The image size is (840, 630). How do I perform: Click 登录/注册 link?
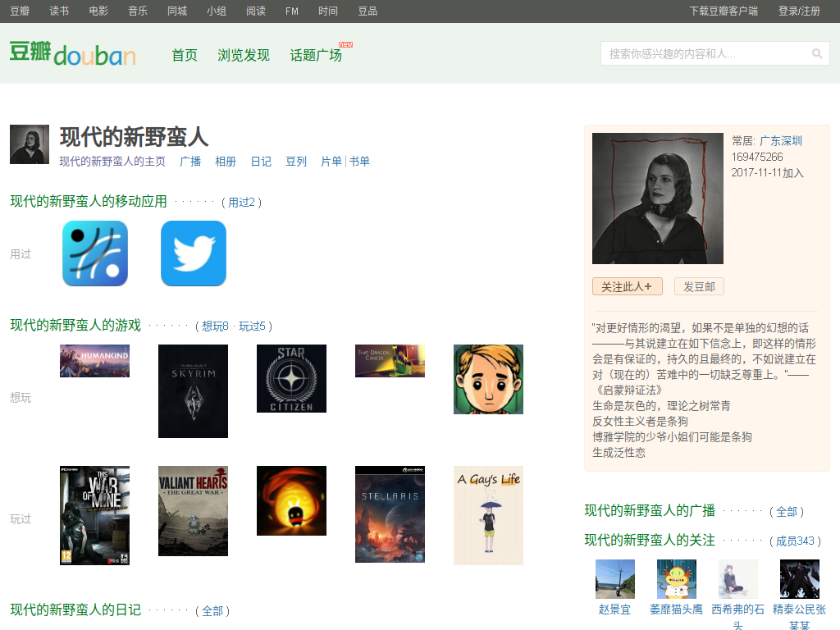pos(799,11)
